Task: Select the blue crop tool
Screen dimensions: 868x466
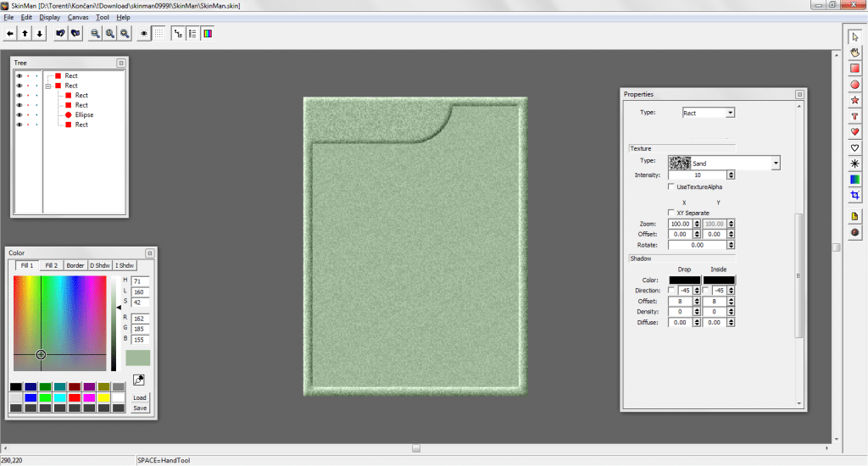Action: [855, 195]
